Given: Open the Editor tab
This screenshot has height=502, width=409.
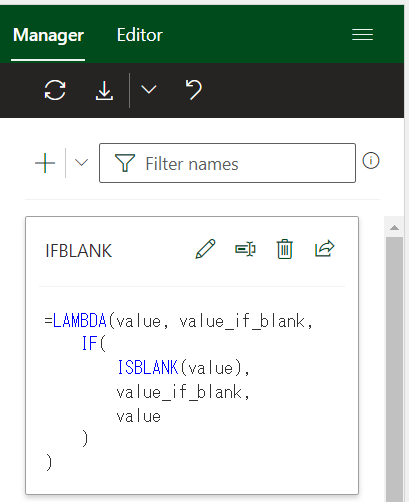Looking at the screenshot, I should [x=140, y=35].
